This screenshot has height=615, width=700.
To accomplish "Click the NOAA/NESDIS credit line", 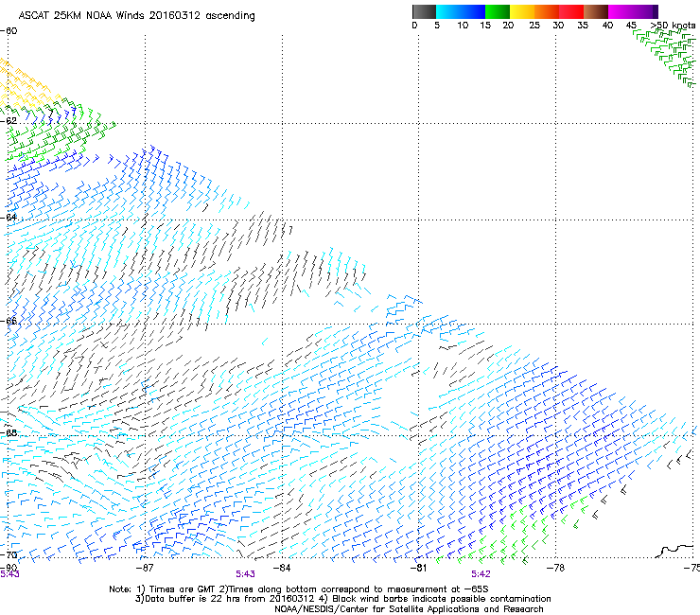I will coord(409,609).
